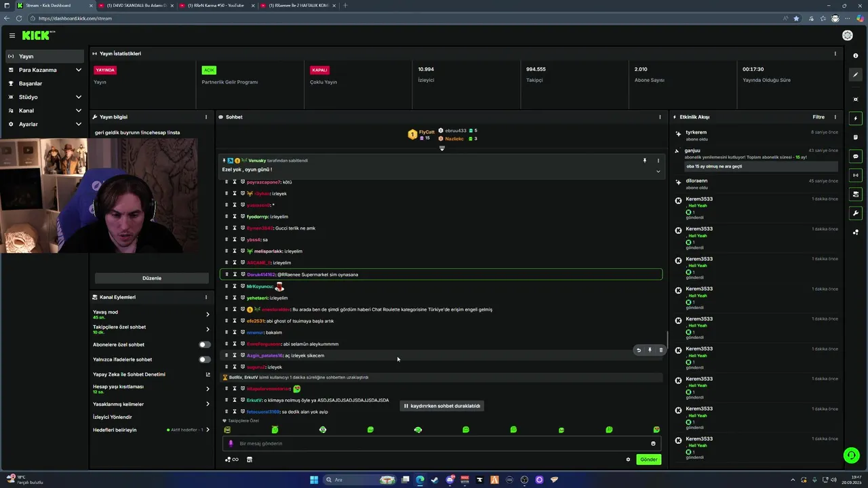Toggle the layout panels widget icon
Screen dimensions: 868x488
[856, 195]
